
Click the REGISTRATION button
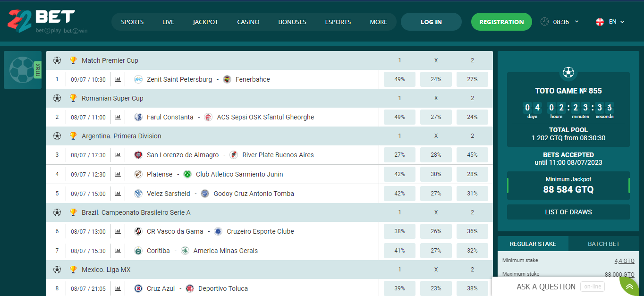coord(501,22)
